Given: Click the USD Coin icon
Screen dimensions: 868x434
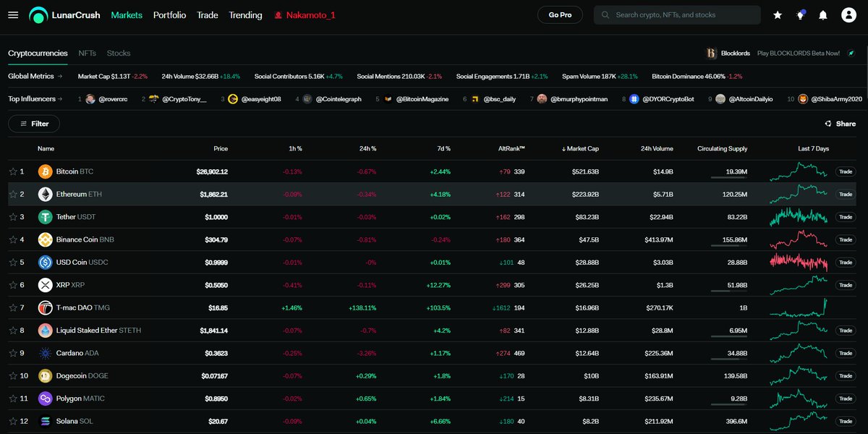Looking at the screenshot, I should tap(45, 262).
